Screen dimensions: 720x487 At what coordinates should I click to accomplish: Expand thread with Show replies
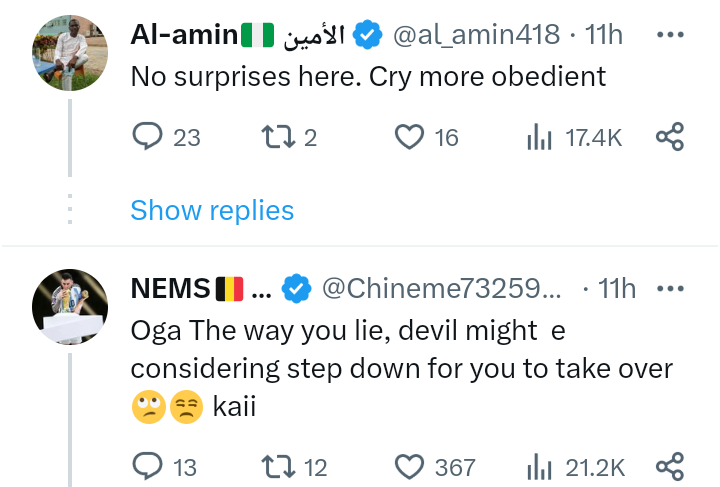(212, 210)
